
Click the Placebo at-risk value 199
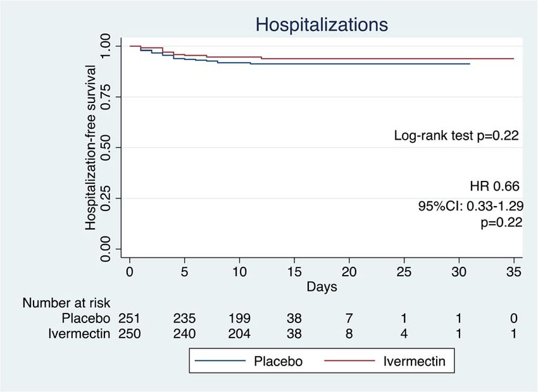[239, 317]
